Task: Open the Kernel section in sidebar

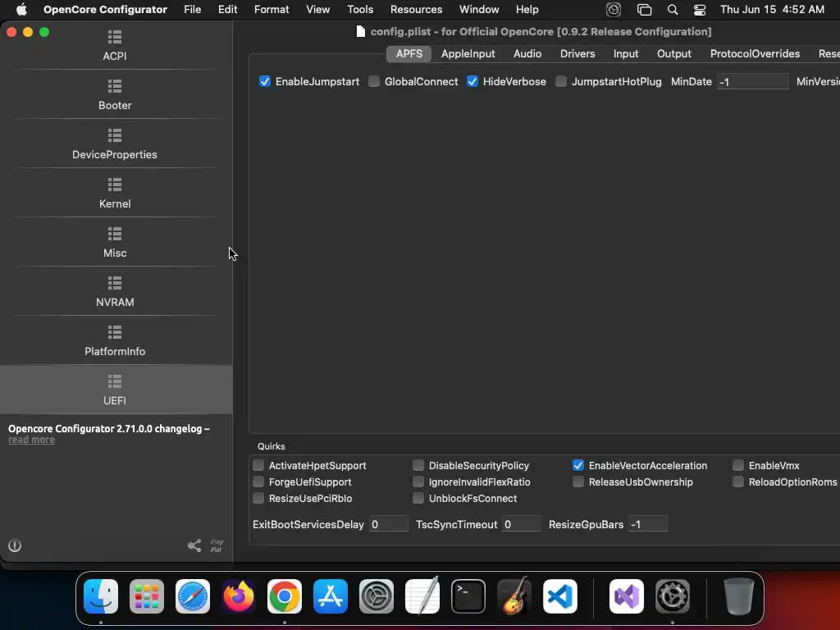Action: pos(115,194)
